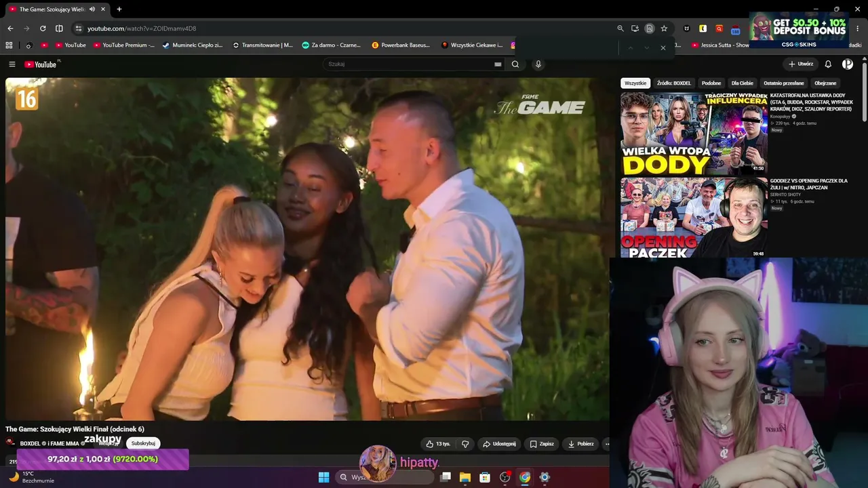Screen dimensions: 868x488
Task: Open Windows Start menu
Action: click(x=323, y=477)
